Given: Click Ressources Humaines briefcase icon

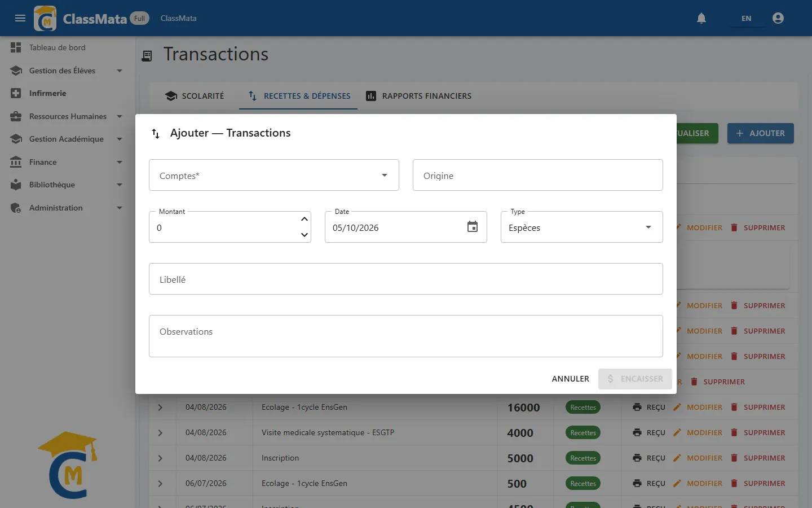Looking at the screenshot, I should tap(16, 116).
